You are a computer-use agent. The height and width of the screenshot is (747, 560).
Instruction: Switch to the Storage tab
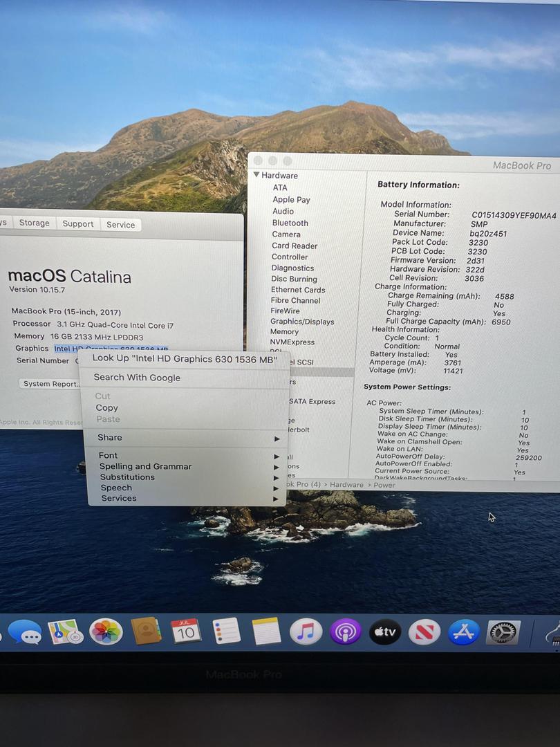pos(35,223)
